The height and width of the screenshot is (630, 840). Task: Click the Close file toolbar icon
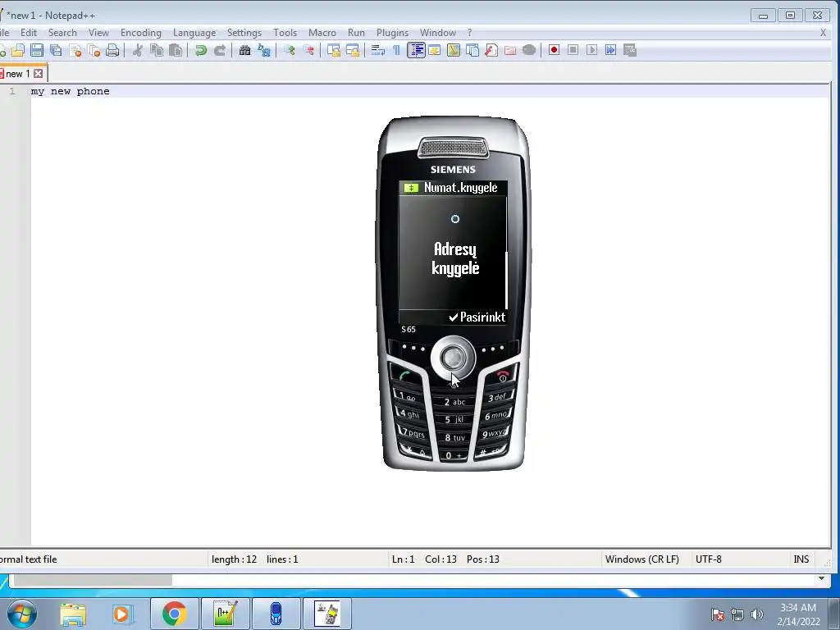(x=75, y=50)
